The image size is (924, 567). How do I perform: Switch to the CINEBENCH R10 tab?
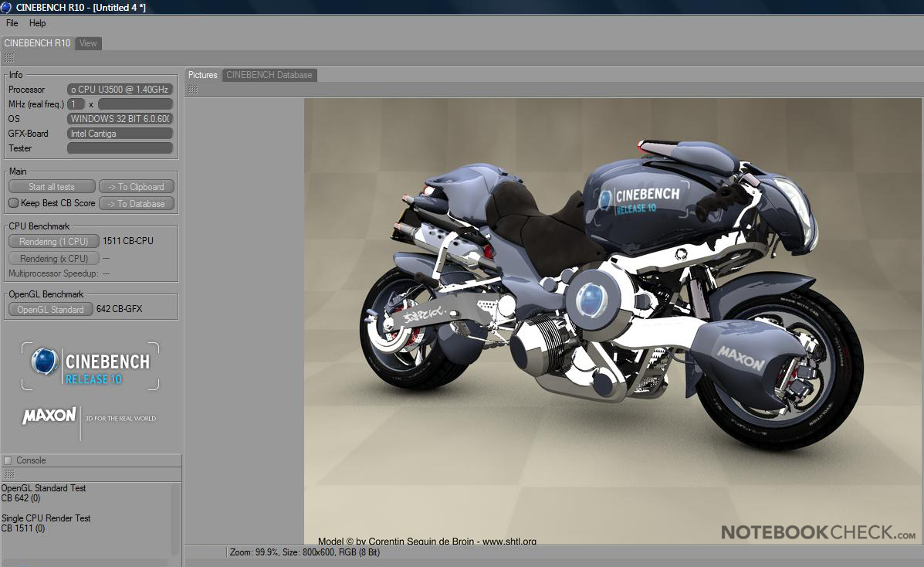tap(37, 43)
